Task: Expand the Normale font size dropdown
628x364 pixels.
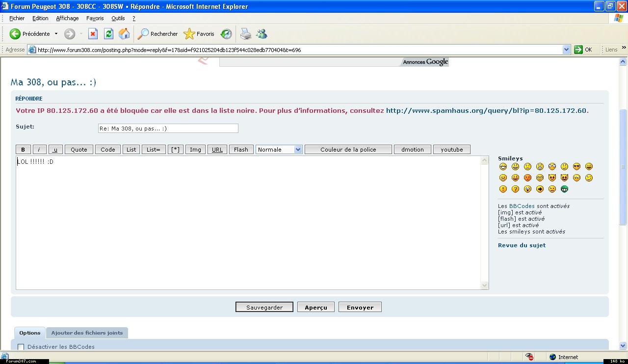Action: [x=298, y=150]
